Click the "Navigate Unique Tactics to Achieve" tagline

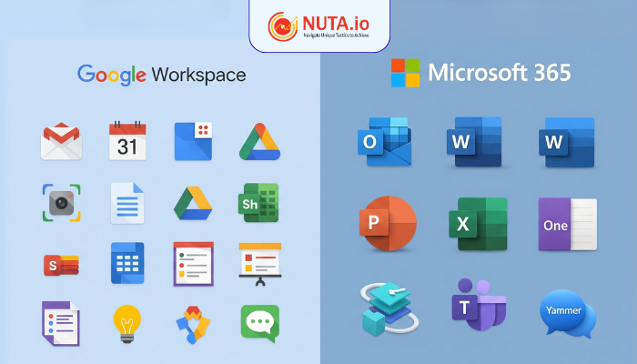[x=336, y=35]
